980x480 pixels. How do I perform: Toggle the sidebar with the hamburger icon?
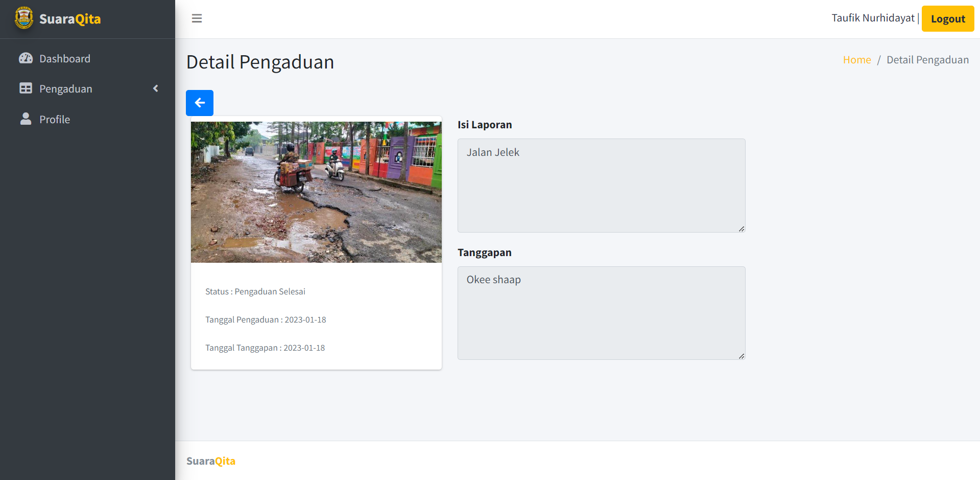[197, 18]
